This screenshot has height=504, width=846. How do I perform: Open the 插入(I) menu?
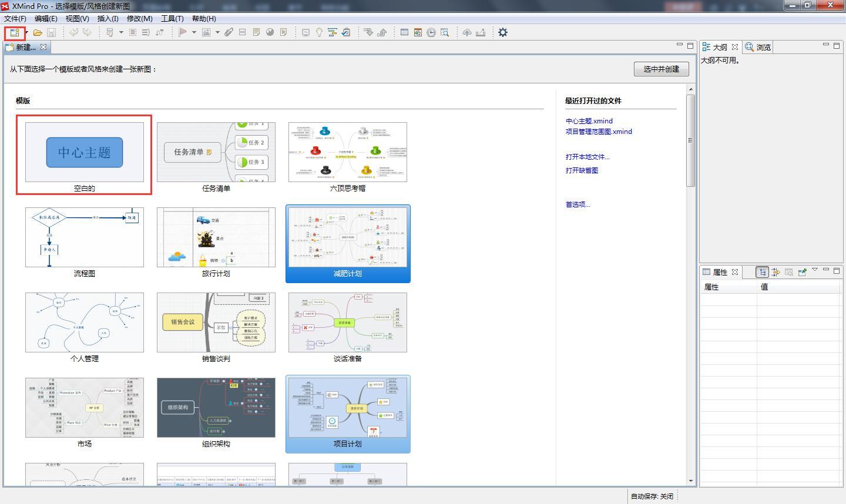click(x=108, y=18)
